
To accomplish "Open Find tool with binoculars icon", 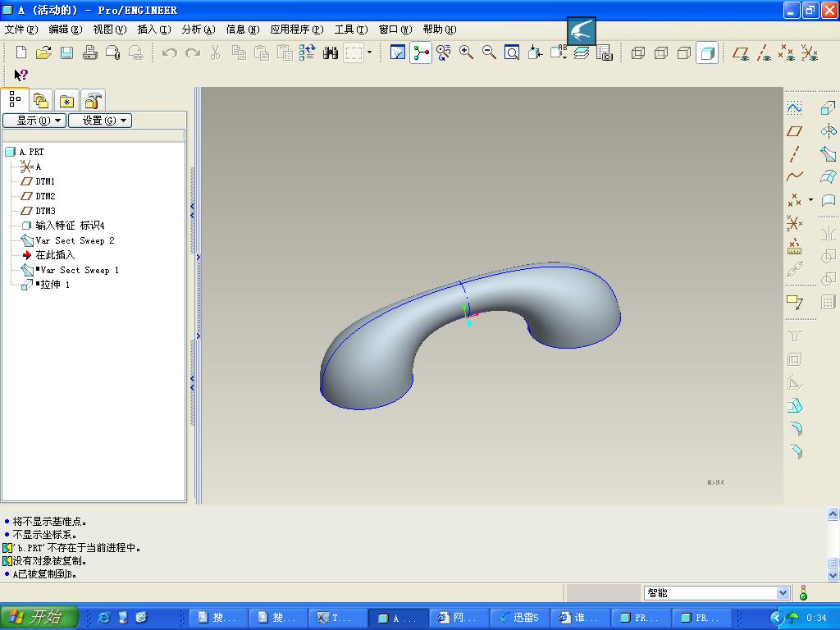I will pyautogui.click(x=331, y=52).
